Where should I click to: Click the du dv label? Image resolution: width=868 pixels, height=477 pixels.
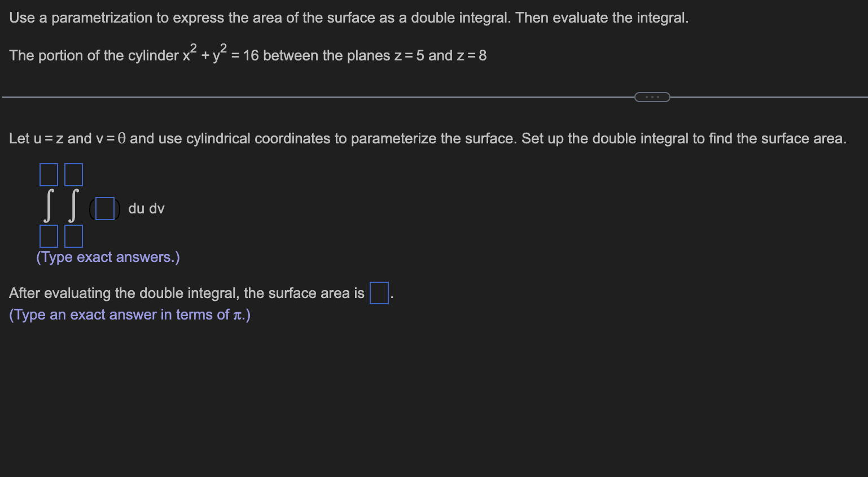145,208
